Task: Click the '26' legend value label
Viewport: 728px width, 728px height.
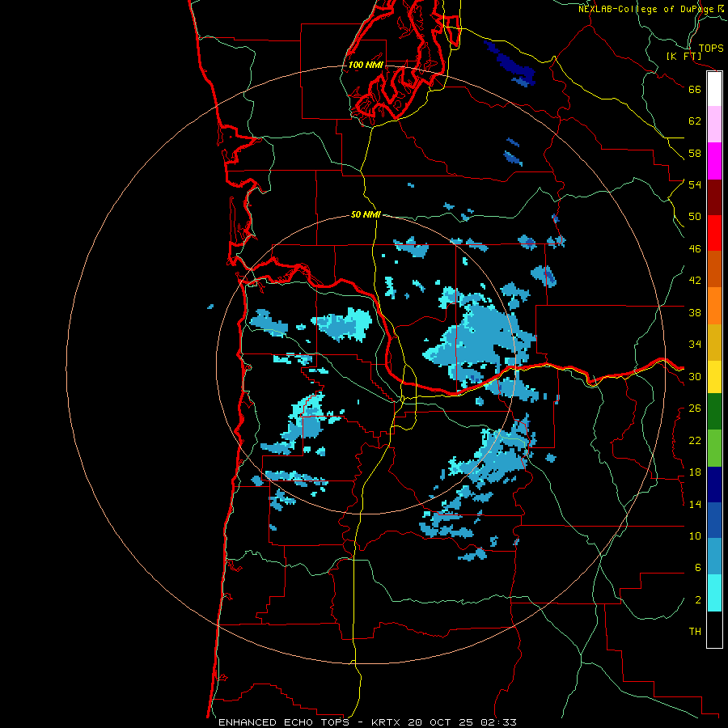Action: click(695, 408)
